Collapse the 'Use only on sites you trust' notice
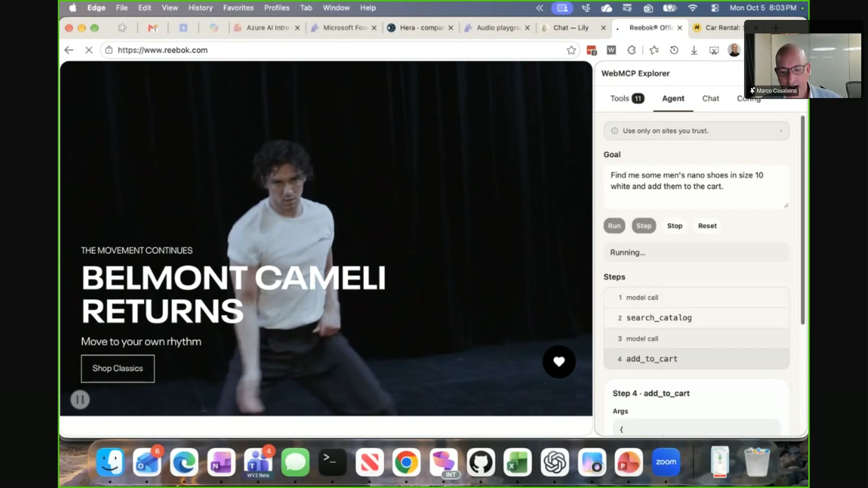This screenshot has height=488, width=868. coord(781,131)
